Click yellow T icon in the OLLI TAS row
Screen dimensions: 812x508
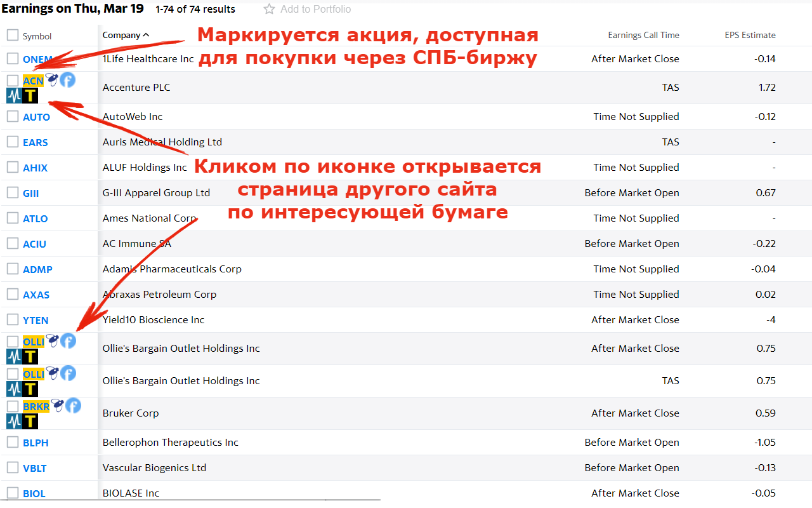click(30, 389)
